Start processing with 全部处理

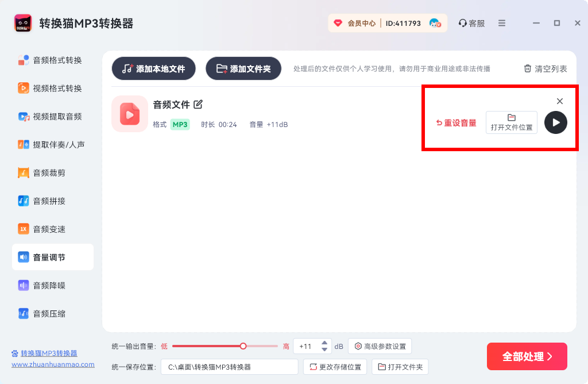tap(527, 356)
